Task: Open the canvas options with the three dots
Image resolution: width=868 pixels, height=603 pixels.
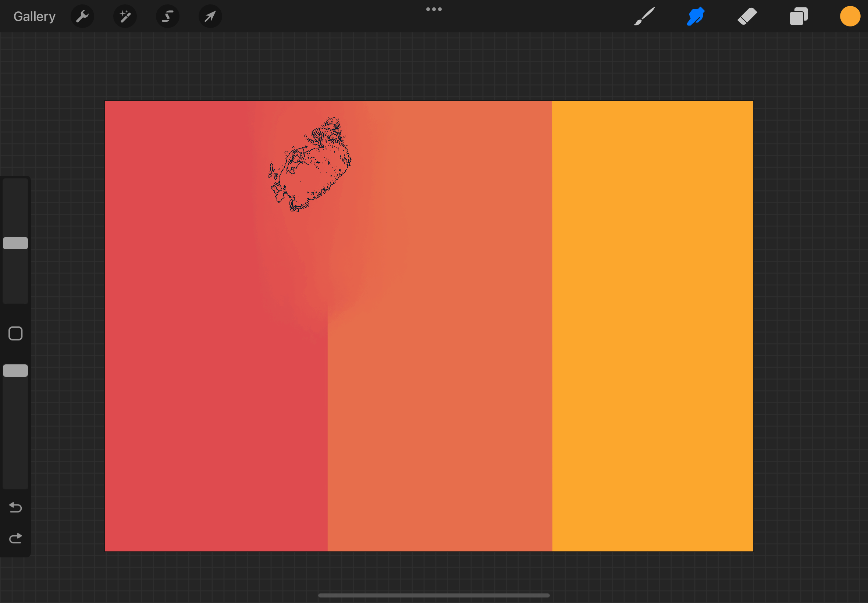Action: (434, 9)
